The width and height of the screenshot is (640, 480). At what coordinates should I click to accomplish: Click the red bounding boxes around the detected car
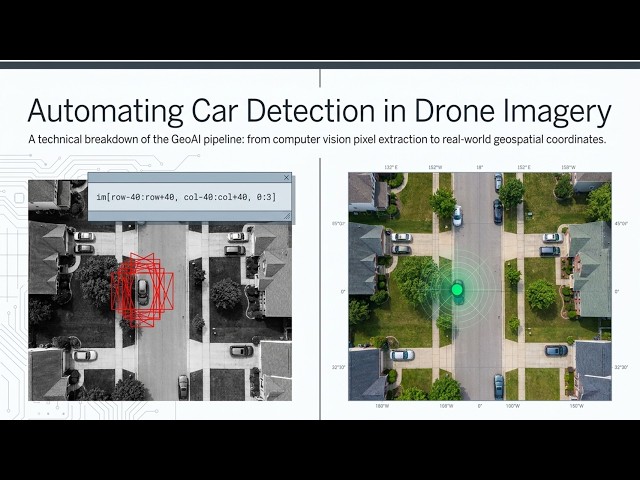click(142, 290)
